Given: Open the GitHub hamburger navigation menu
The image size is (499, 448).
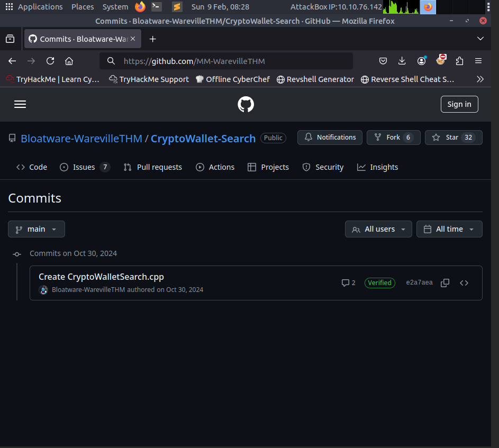Looking at the screenshot, I should coord(20,104).
